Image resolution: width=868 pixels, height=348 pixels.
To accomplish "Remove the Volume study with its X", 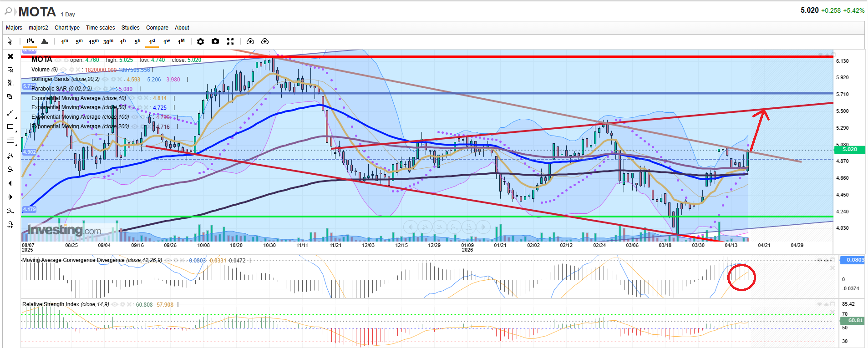I will pos(78,70).
